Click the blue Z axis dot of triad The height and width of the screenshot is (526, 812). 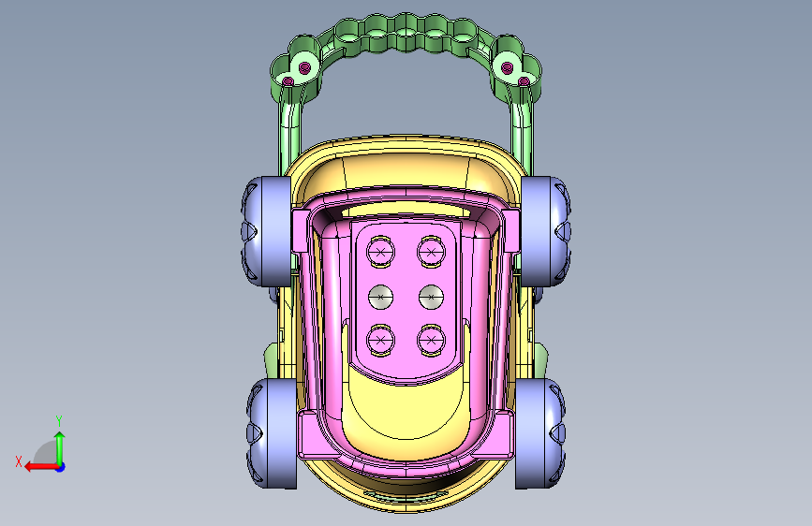click(61, 467)
